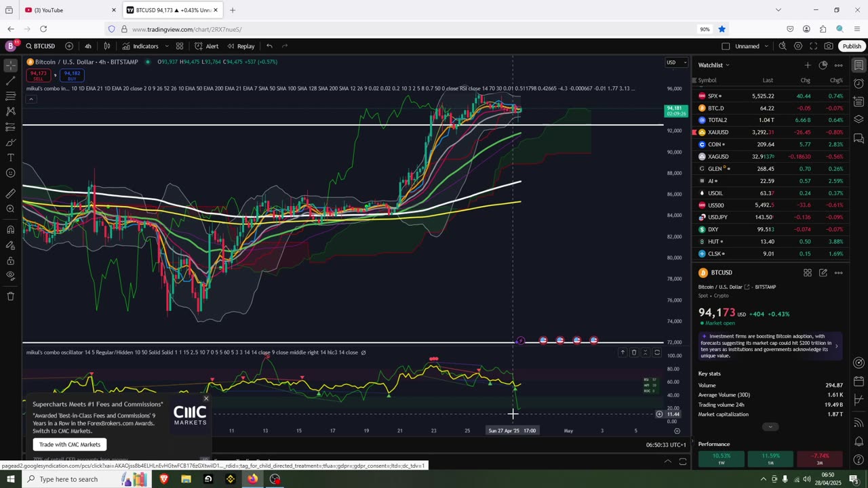Activate the zoom in tool
868x488 pixels.
pyautogui.click(x=10, y=209)
